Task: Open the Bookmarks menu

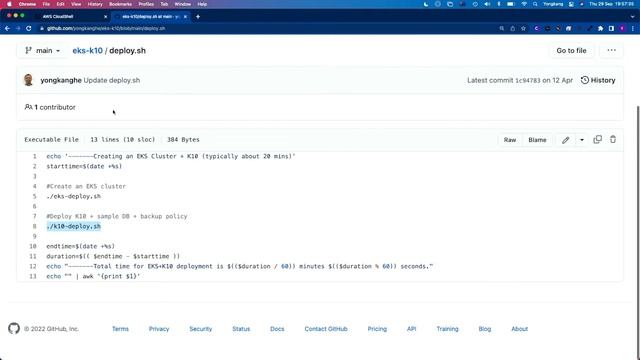Action: click(x=120, y=4)
